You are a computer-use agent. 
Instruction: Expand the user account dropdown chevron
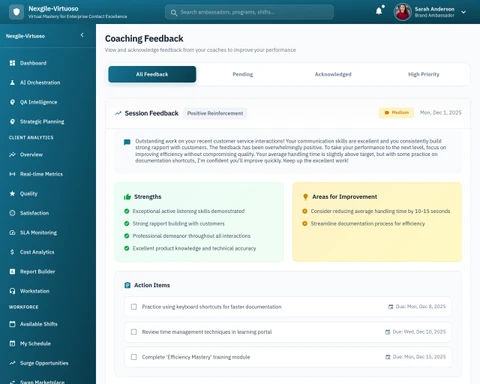pyautogui.click(x=463, y=12)
